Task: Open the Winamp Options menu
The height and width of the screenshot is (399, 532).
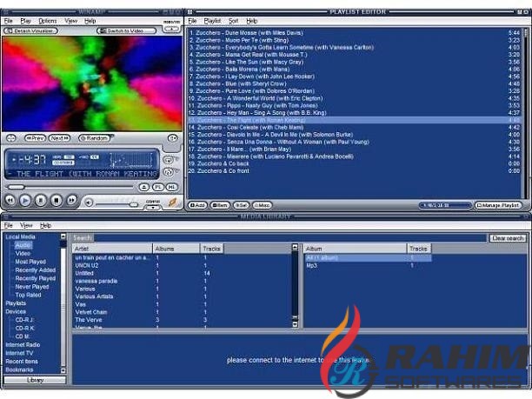Action: 48,21
